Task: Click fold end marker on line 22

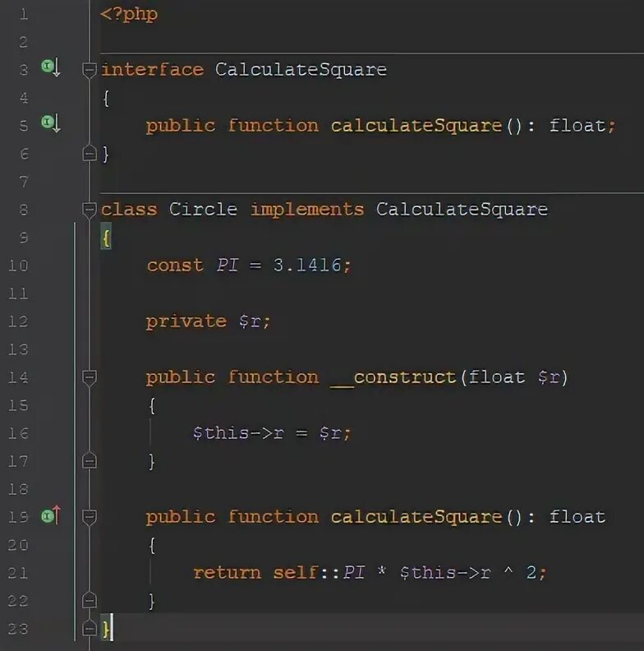Action: point(90,600)
